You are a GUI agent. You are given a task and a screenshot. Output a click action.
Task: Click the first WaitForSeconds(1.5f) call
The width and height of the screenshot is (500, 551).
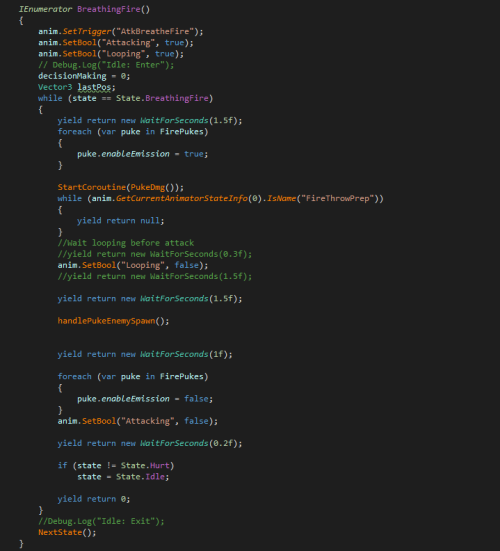click(x=191, y=121)
